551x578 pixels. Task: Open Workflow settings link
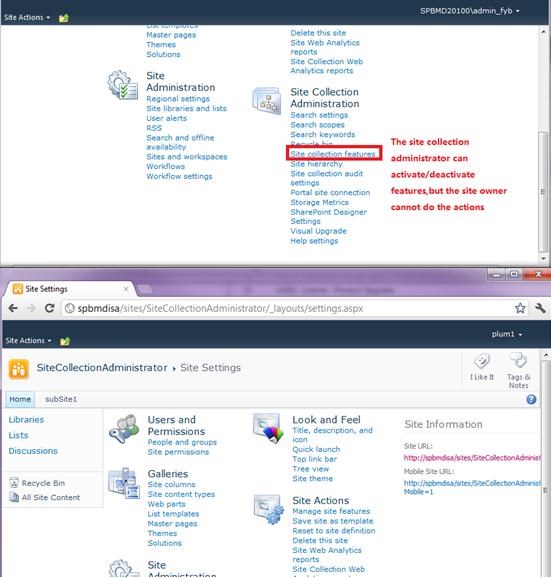coord(179,176)
